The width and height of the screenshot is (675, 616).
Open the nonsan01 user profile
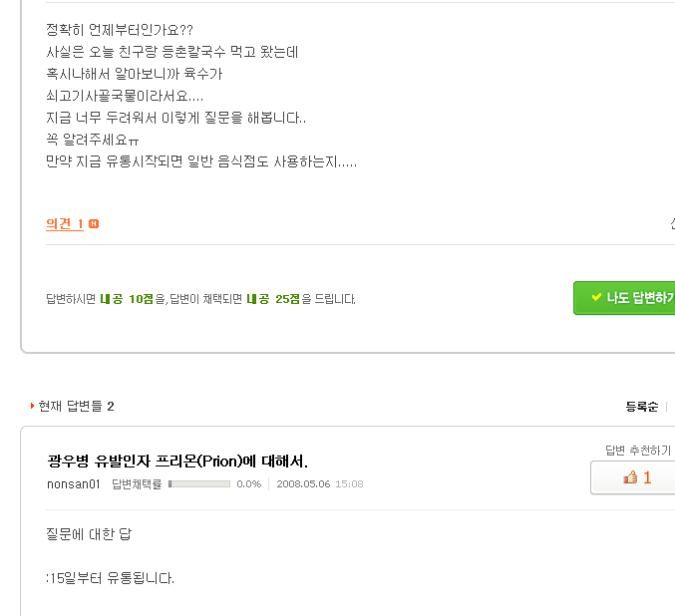point(73,484)
